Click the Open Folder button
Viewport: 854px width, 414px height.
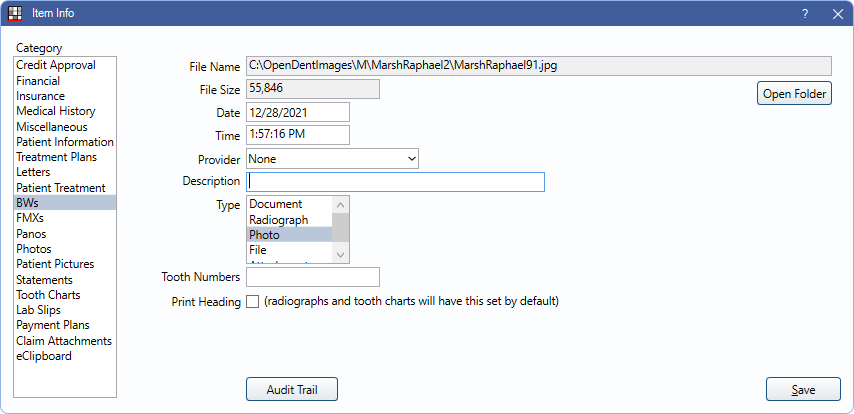tap(794, 94)
